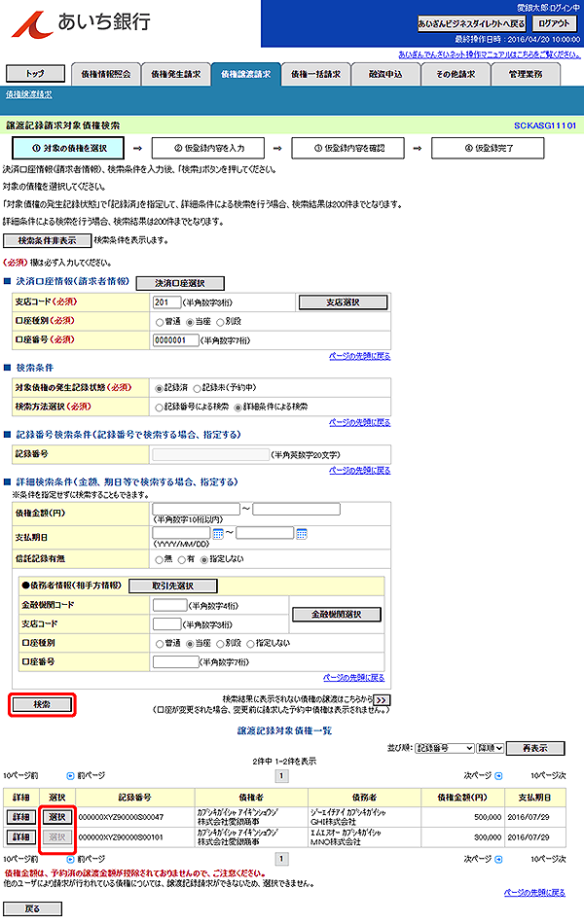584x924 pixels.
Task: Click the MNO株式会社 debtor cell
Action: click(364, 837)
